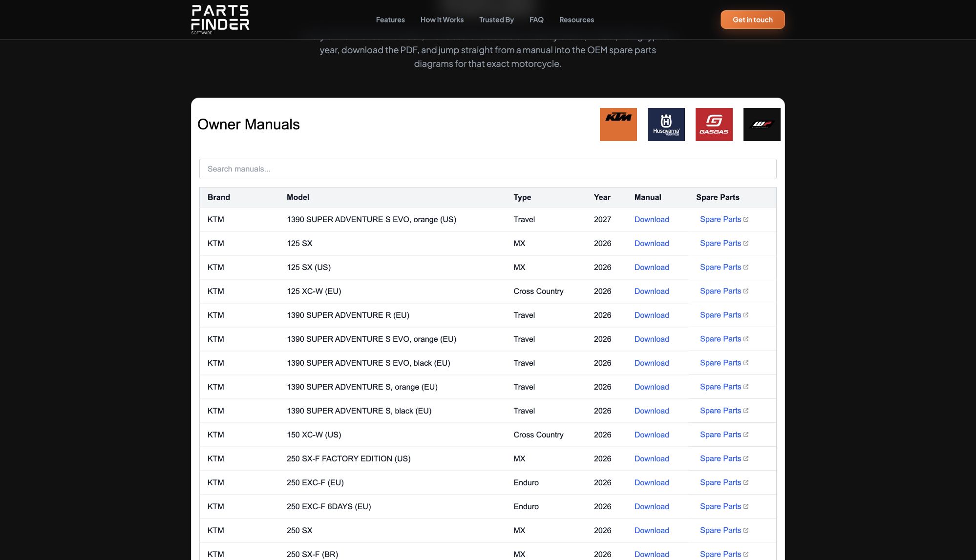Viewport: 976px width, 560px height.
Task: Open Spare Parts for 1390 S, black (EU)
Action: (724, 411)
